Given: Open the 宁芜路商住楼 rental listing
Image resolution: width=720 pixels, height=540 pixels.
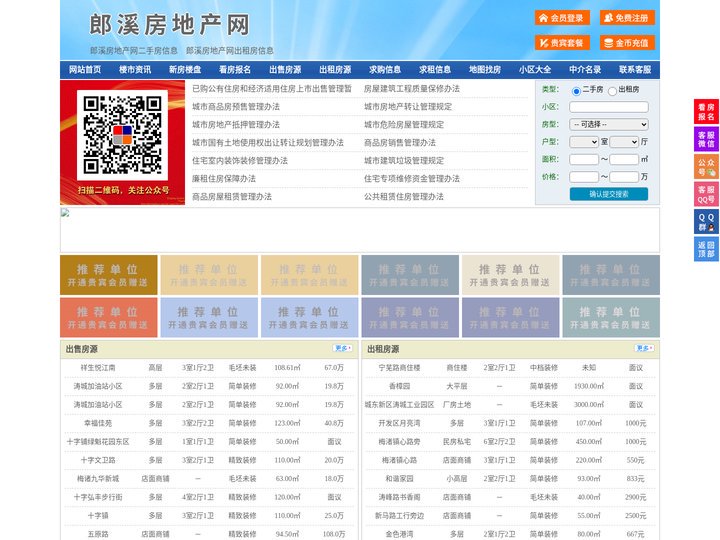Looking at the screenshot, I should pyautogui.click(x=399, y=368).
